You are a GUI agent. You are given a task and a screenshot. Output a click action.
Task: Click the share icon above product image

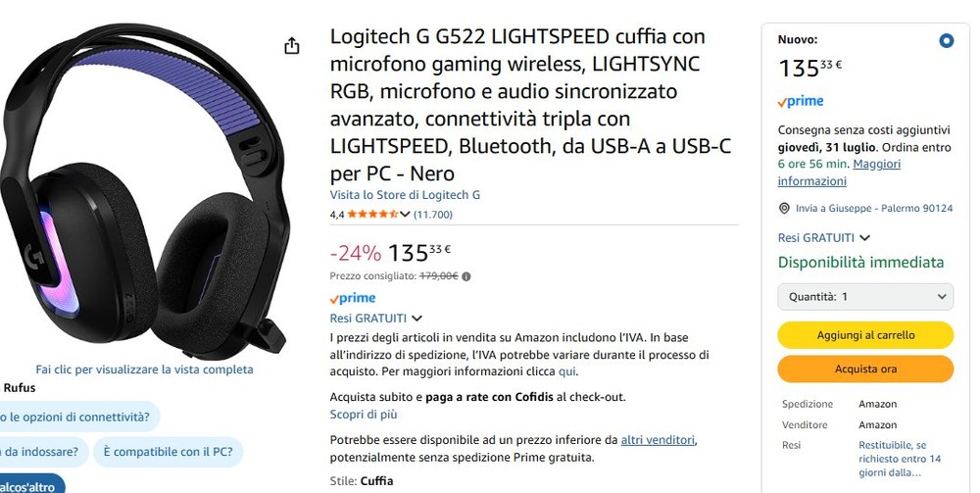(x=292, y=46)
